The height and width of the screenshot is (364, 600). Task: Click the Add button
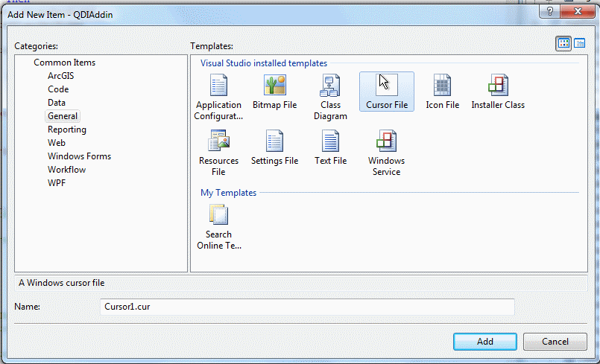point(485,342)
